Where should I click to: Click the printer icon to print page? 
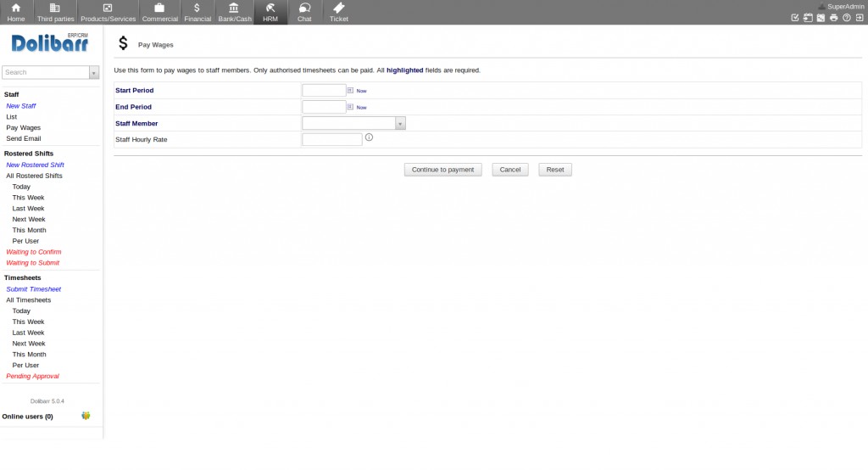(834, 18)
